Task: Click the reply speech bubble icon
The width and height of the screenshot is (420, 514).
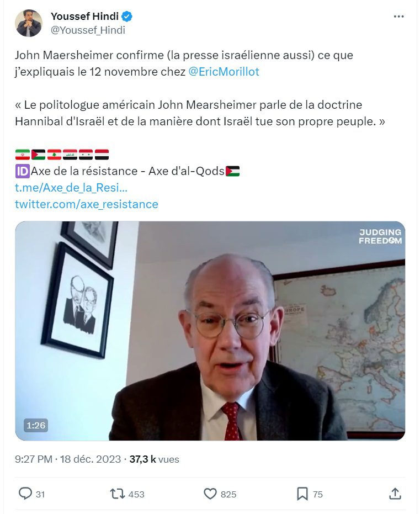Action: (x=25, y=494)
